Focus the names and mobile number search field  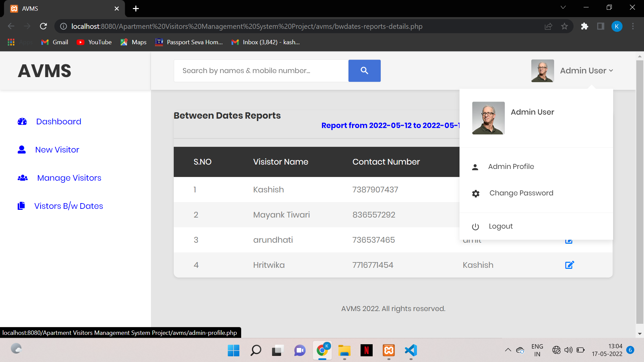261,71
